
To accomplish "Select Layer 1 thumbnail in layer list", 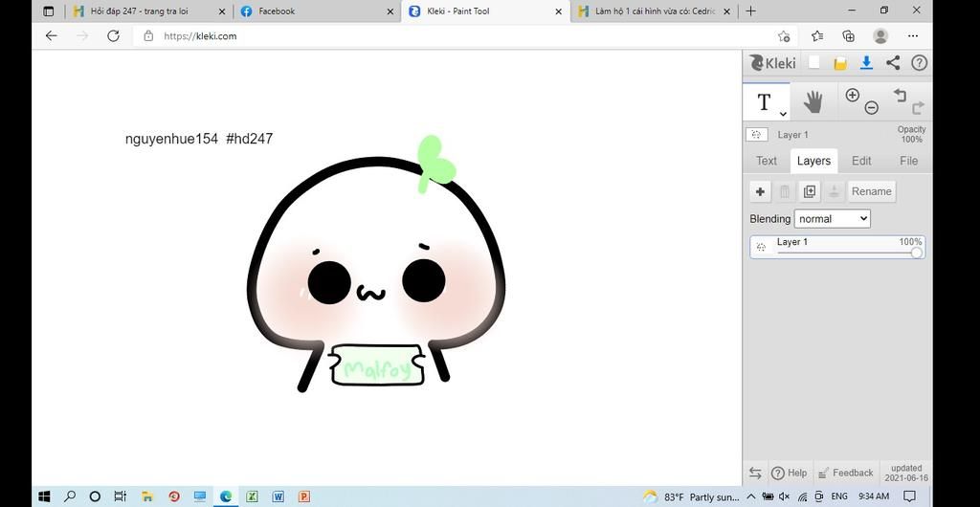I will click(761, 247).
